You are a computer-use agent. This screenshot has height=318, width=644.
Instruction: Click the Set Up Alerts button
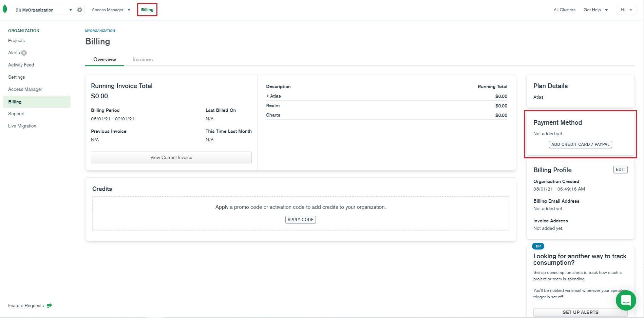580,312
